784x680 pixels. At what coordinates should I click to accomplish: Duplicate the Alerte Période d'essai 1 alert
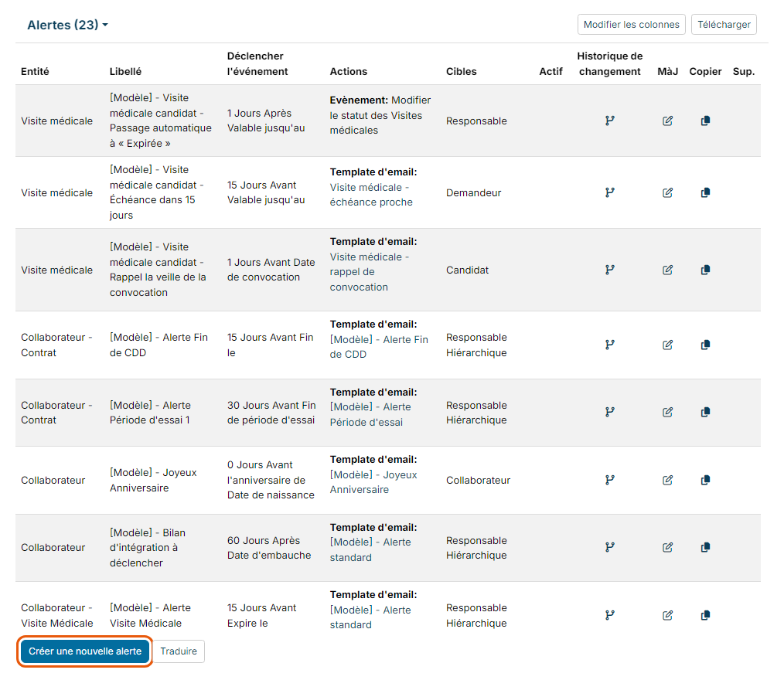(x=705, y=412)
